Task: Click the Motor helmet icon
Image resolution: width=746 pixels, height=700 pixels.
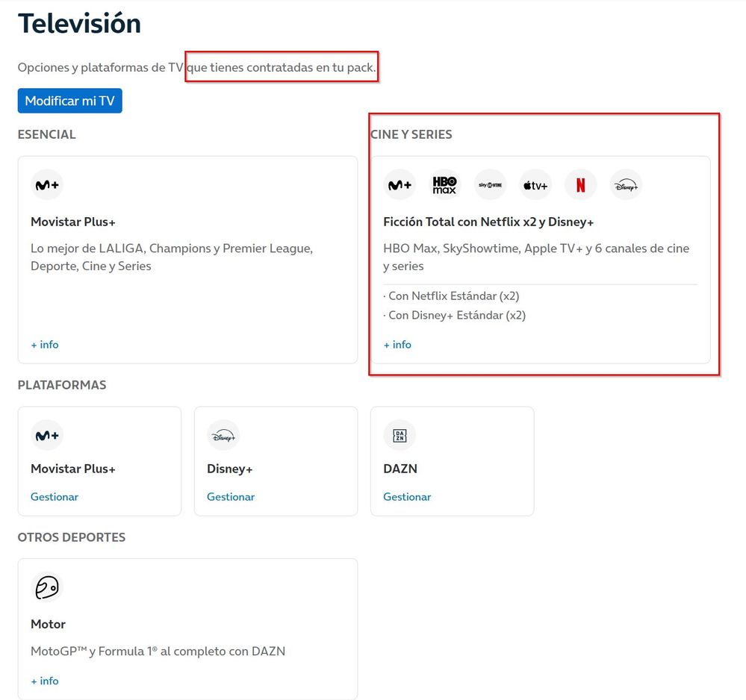Action: click(47, 587)
